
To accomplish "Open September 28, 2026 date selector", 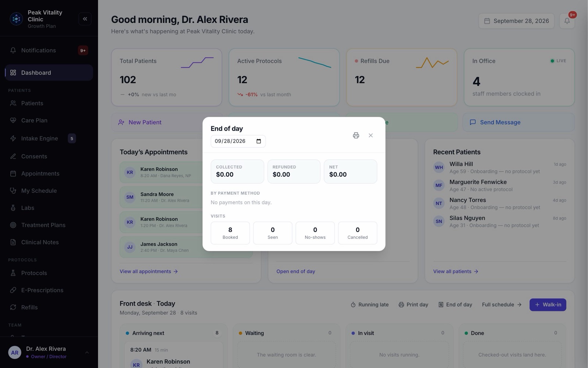I will pyautogui.click(x=516, y=21).
